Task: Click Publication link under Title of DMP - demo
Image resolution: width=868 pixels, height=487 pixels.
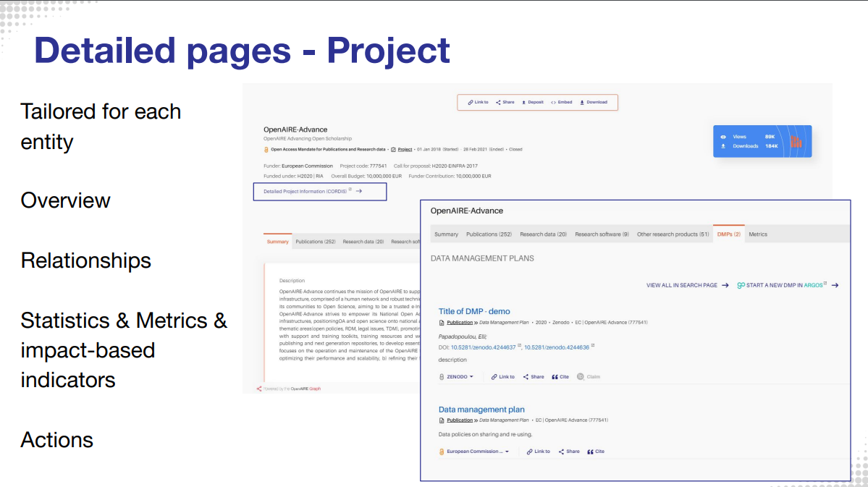Action: coord(460,323)
